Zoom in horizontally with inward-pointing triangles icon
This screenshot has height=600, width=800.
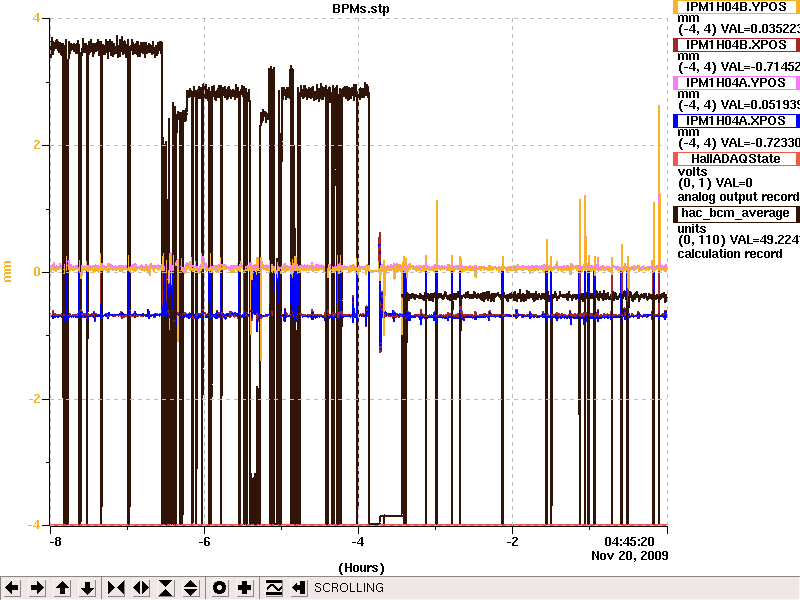(x=116, y=588)
